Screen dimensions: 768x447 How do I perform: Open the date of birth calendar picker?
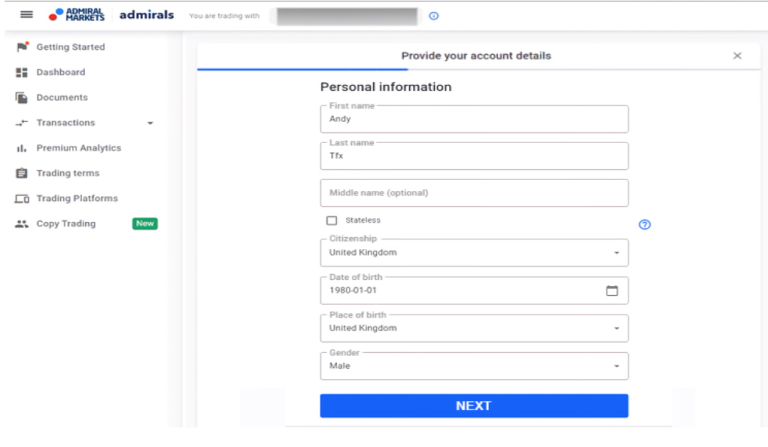pos(612,291)
